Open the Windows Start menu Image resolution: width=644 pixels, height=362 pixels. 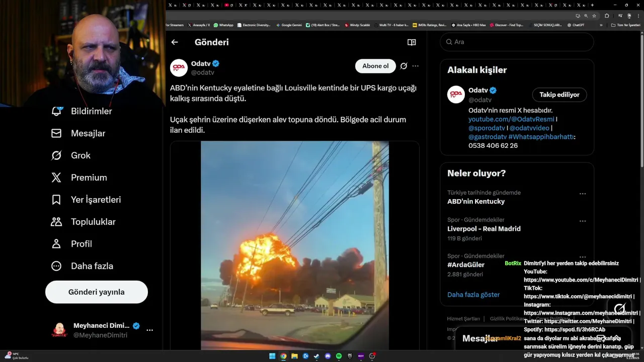(272, 356)
